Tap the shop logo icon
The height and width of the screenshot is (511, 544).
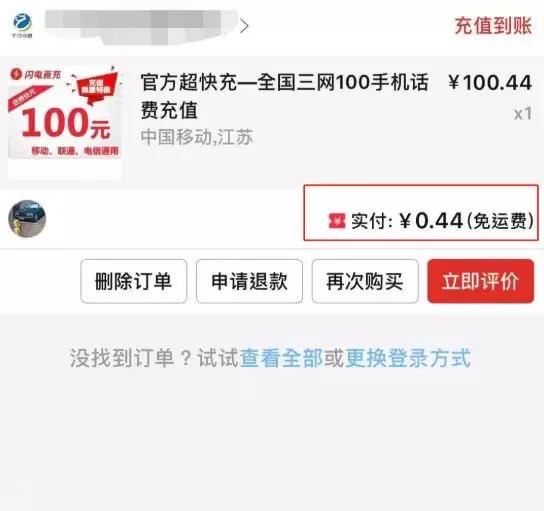pos(23,26)
